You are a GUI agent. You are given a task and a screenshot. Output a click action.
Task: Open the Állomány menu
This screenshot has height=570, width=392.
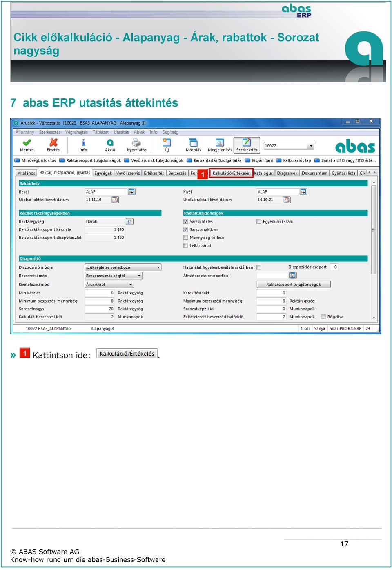pos(25,132)
